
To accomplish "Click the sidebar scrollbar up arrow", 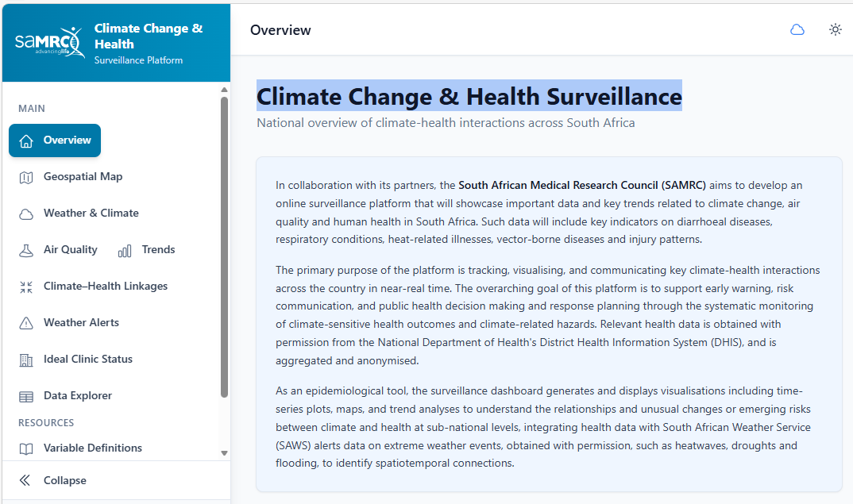I will point(224,90).
